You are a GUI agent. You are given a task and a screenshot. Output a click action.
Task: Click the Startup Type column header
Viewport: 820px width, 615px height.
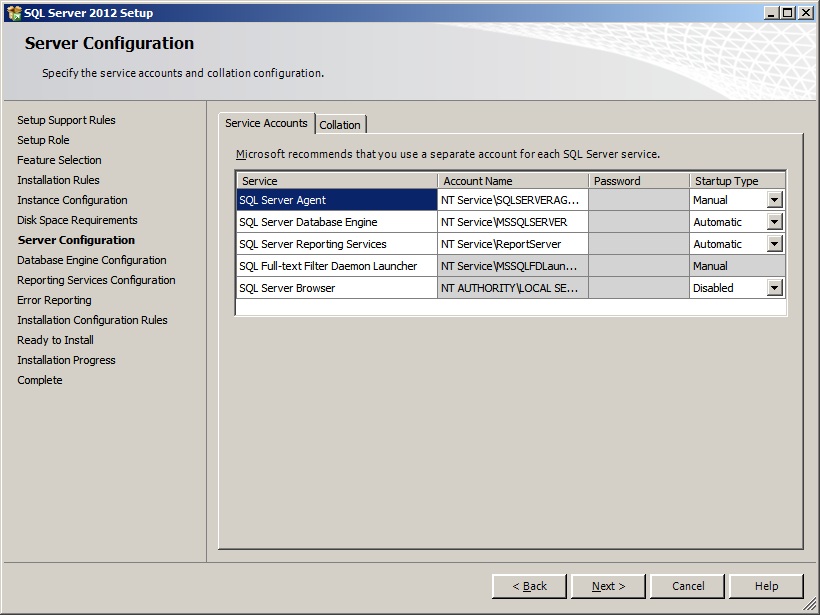[x=737, y=181]
